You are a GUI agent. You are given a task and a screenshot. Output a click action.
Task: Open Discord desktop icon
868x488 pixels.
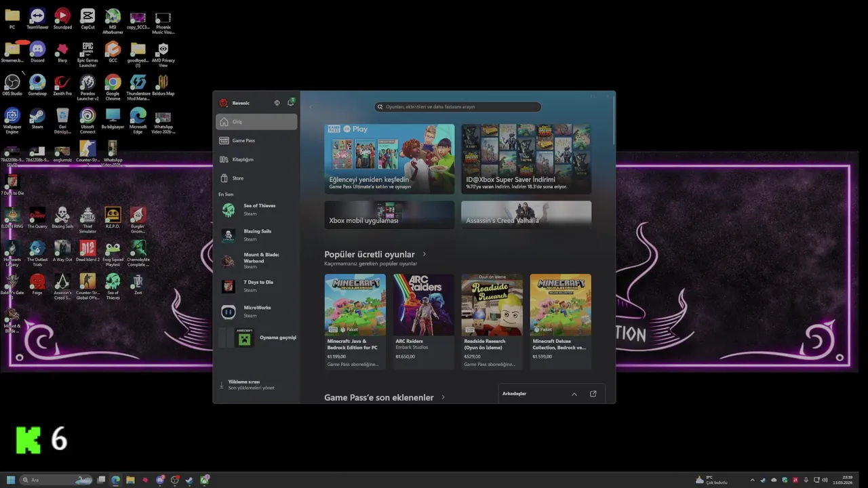click(x=37, y=53)
